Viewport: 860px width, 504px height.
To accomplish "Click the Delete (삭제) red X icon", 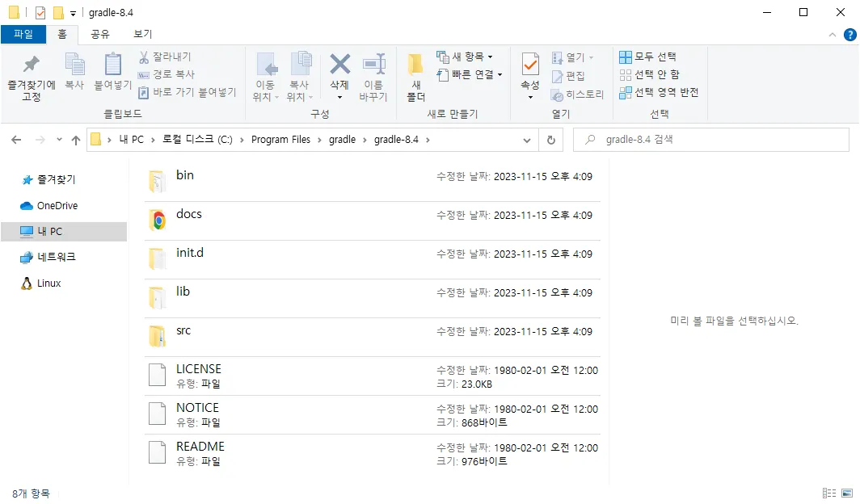I will coord(339,64).
